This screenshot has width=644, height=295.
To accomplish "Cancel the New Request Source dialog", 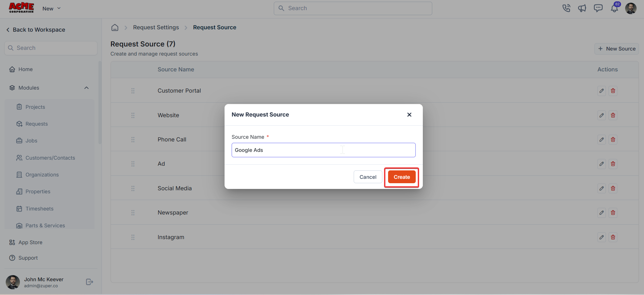I will [x=368, y=177].
